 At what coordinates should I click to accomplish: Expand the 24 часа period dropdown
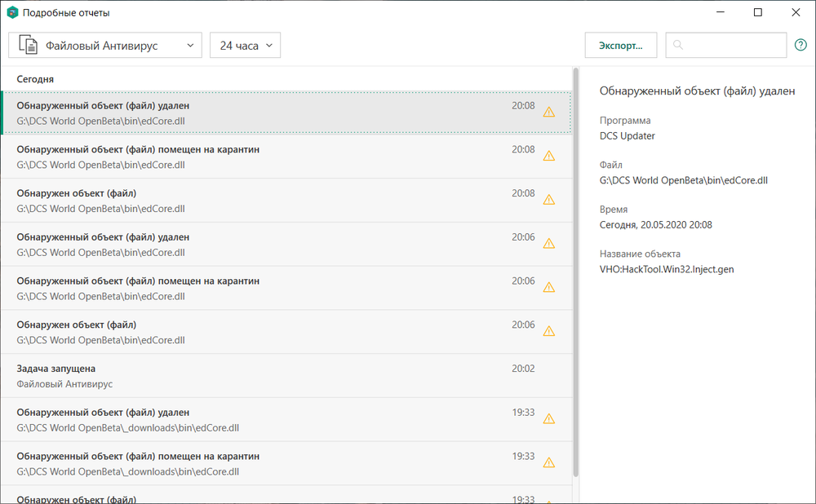[x=245, y=46]
